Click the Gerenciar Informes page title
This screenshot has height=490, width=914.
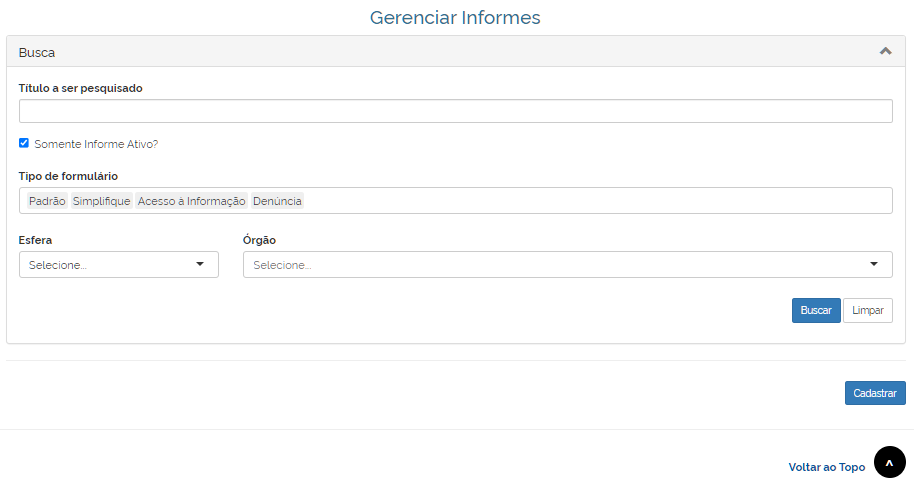(x=455, y=17)
